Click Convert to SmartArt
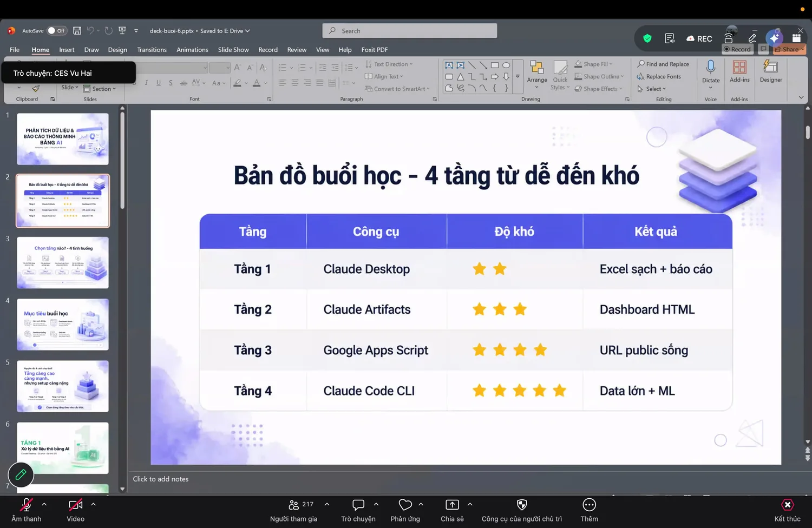The width and height of the screenshot is (812, 528). coord(397,89)
